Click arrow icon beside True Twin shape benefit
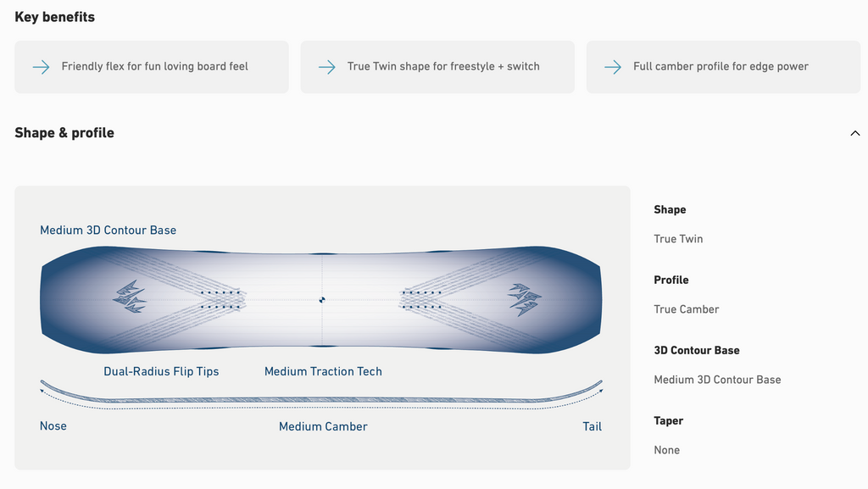The image size is (868, 489). tap(326, 67)
